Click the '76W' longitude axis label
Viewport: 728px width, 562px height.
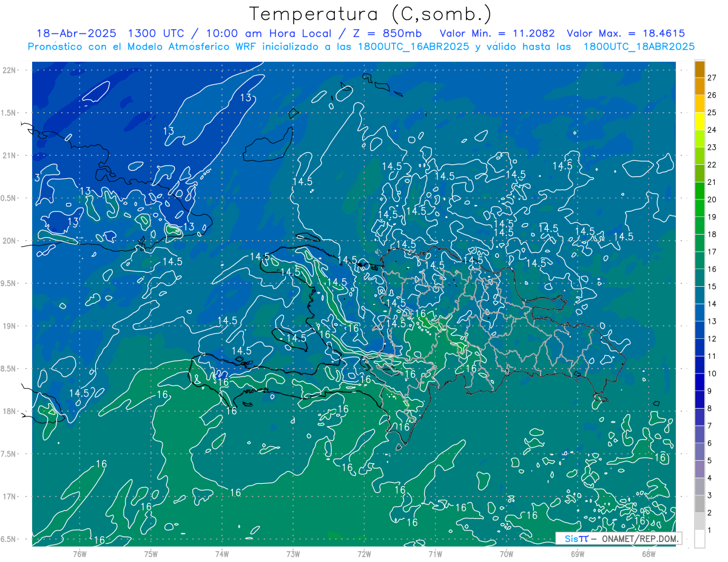pyautogui.click(x=80, y=554)
